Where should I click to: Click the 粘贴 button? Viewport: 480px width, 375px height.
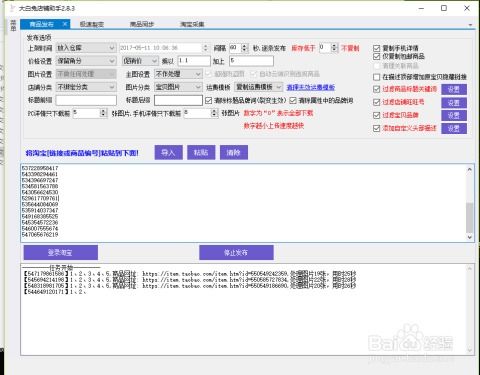[x=201, y=153]
